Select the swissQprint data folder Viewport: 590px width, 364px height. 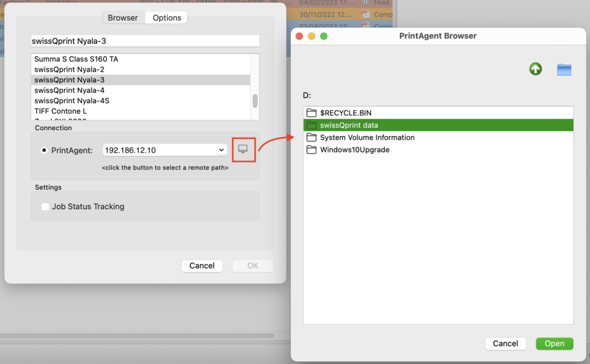point(349,125)
